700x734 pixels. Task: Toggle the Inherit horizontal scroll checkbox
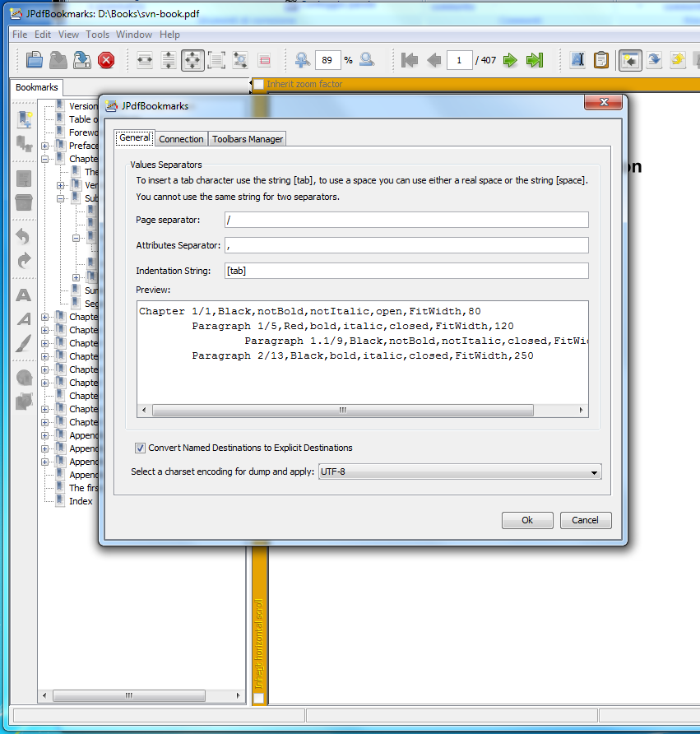point(259,699)
